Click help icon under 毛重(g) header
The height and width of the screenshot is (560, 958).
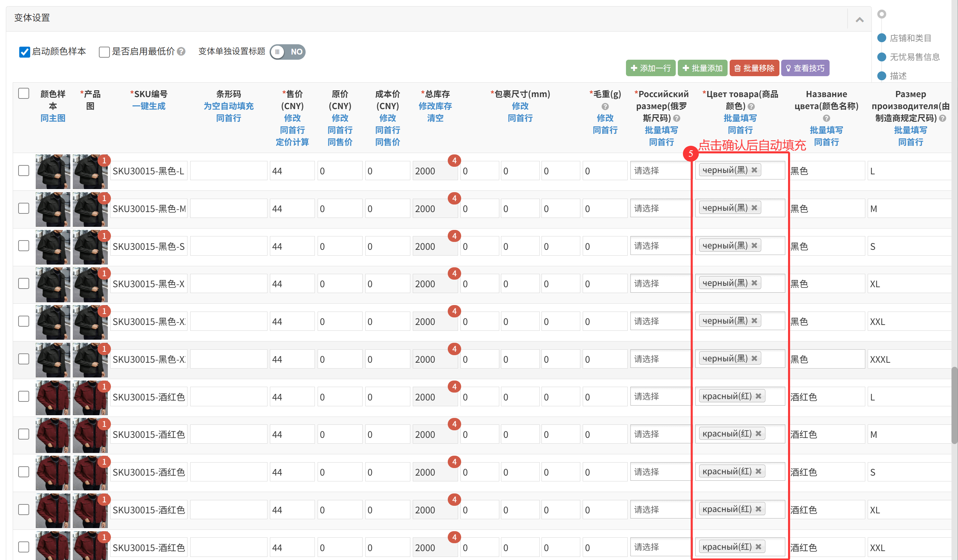pos(605,106)
